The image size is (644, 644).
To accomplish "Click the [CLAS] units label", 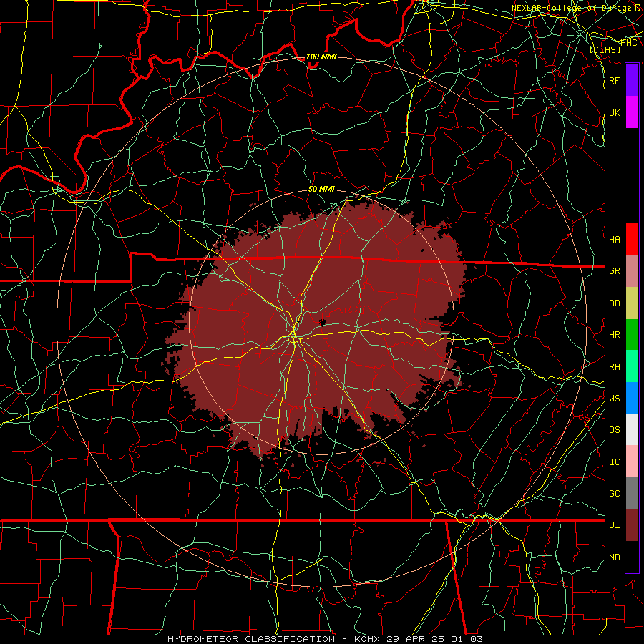I will (x=605, y=49).
